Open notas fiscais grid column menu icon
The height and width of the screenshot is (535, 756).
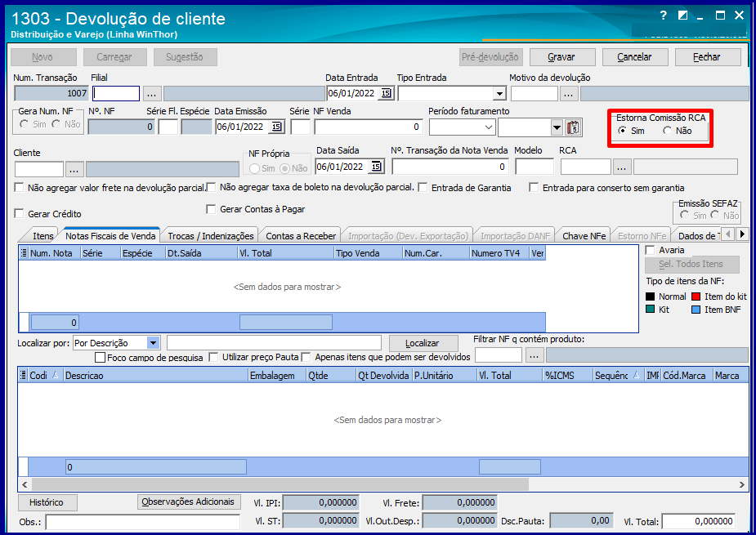24,253
